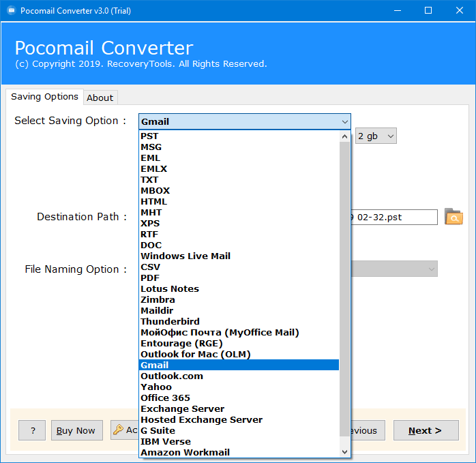Image resolution: width=476 pixels, height=463 pixels.
Task: Select HTML from the list
Action: (239, 202)
